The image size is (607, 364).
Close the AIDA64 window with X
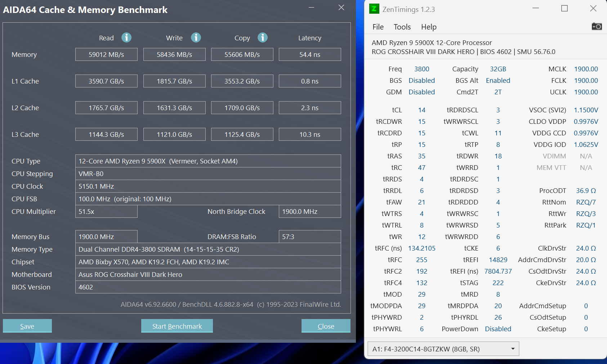click(342, 8)
